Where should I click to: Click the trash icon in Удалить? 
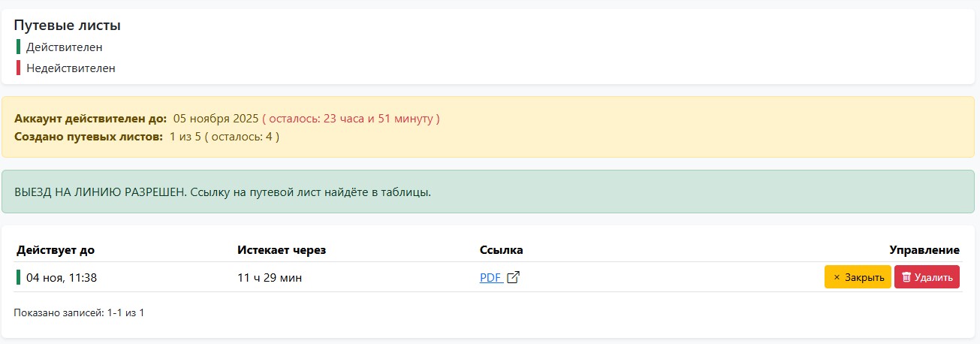point(906,277)
